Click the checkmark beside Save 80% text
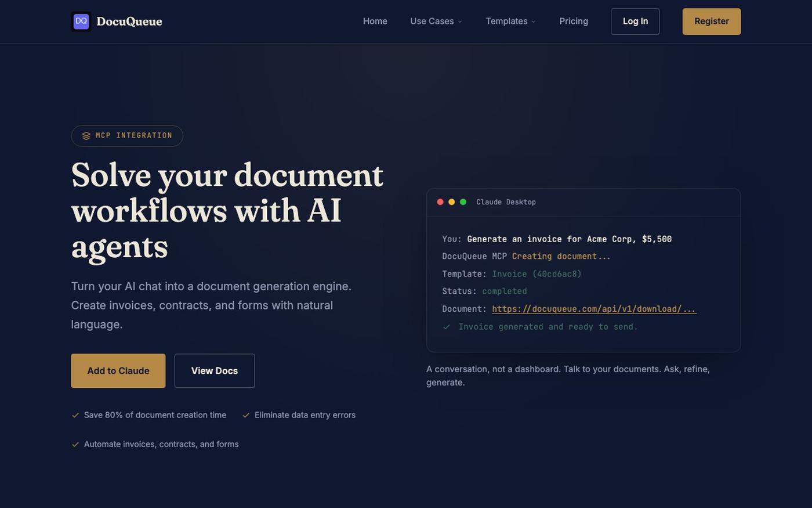 [75, 415]
